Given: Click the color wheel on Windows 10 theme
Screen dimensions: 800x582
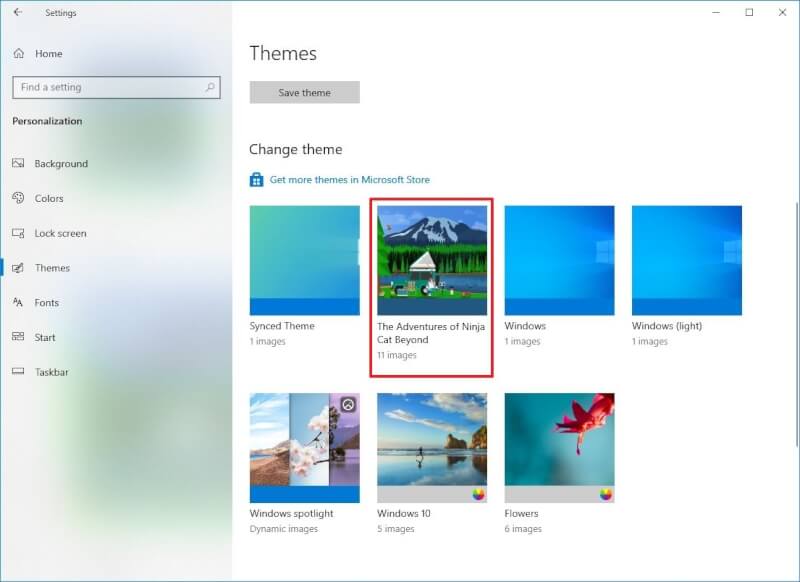Looking at the screenshot, I should 478,494.
